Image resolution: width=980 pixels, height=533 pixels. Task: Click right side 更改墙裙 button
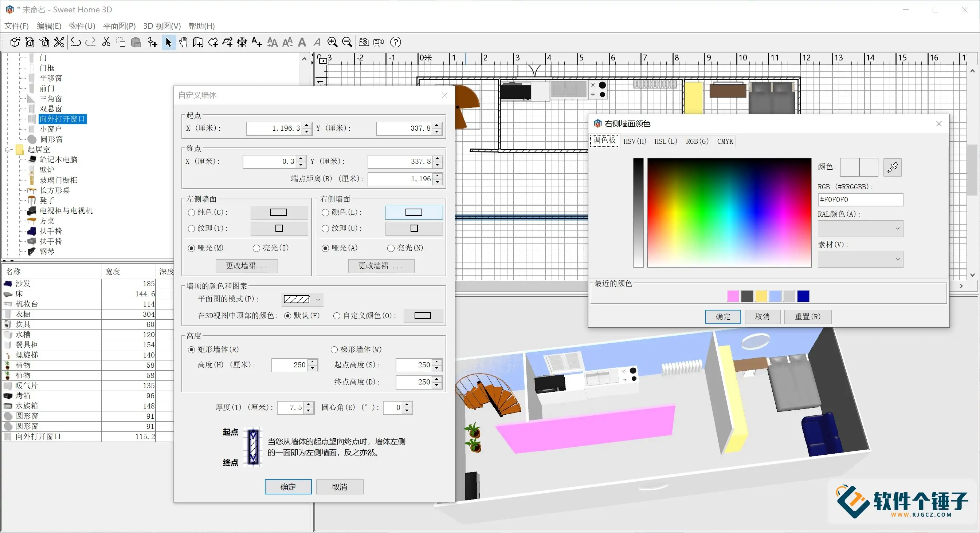[x=381, y=266]
